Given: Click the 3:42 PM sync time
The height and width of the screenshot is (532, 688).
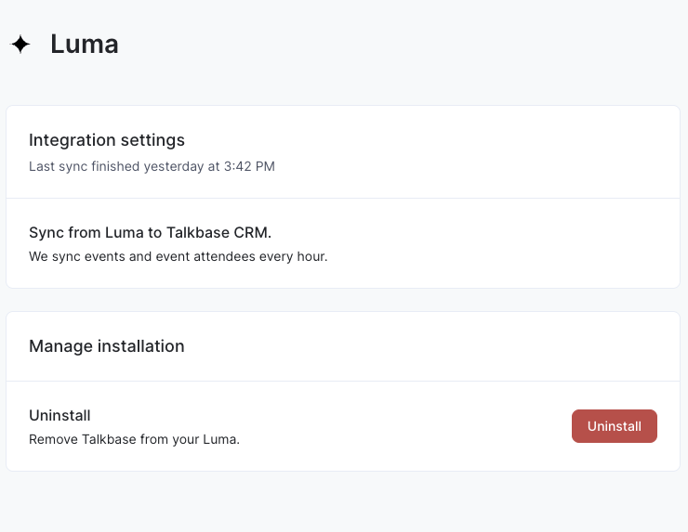Looking at the screenshot, I should pos(249,166).
